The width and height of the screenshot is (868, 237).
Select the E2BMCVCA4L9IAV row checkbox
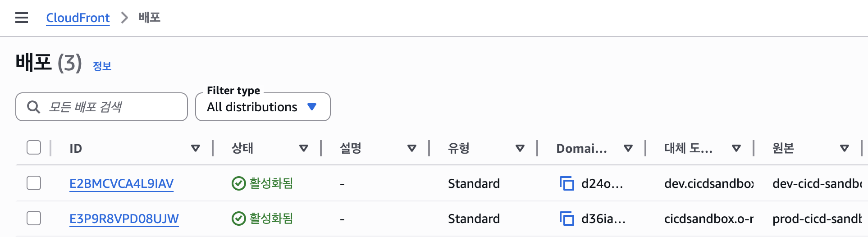click(x=34, y=183)
